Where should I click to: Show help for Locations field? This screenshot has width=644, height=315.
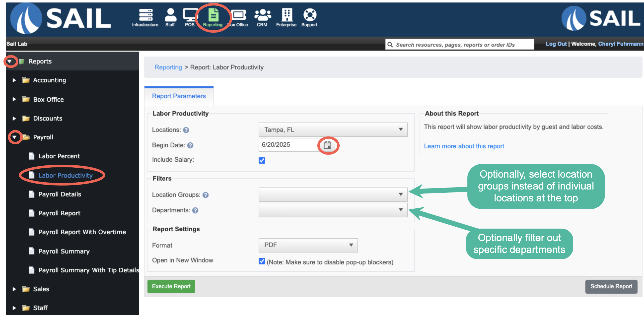pos(186,130)
